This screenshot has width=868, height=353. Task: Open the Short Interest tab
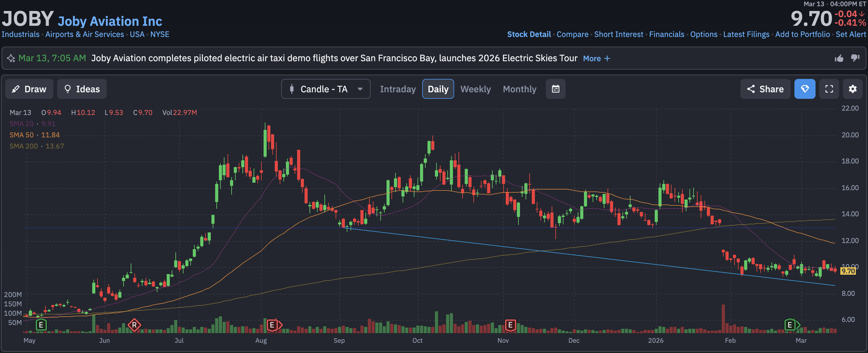pyautogui.click(x=618, y=34)
